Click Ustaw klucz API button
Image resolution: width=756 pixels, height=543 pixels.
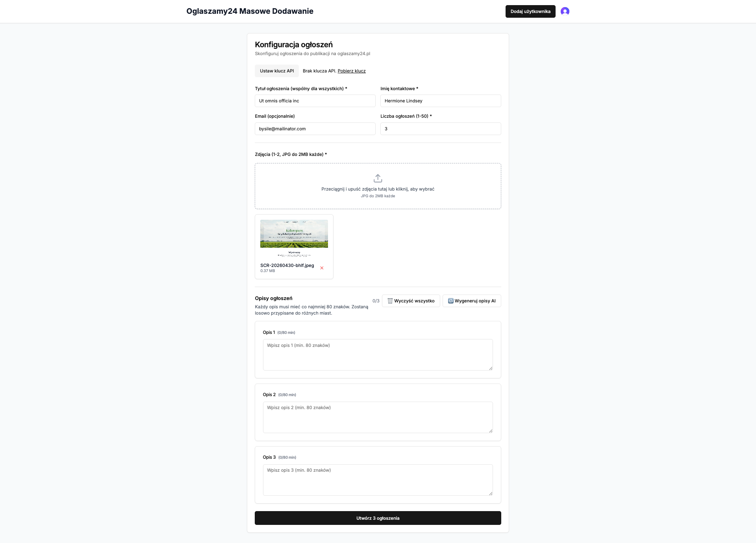click(277, 71)
